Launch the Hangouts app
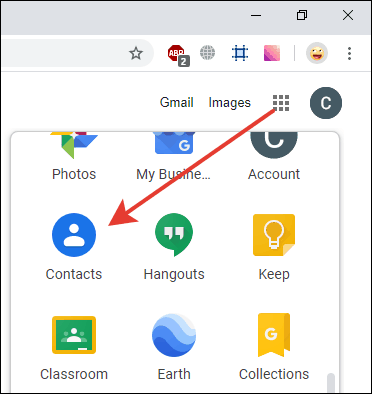The image size is (372, 394). 174,235
